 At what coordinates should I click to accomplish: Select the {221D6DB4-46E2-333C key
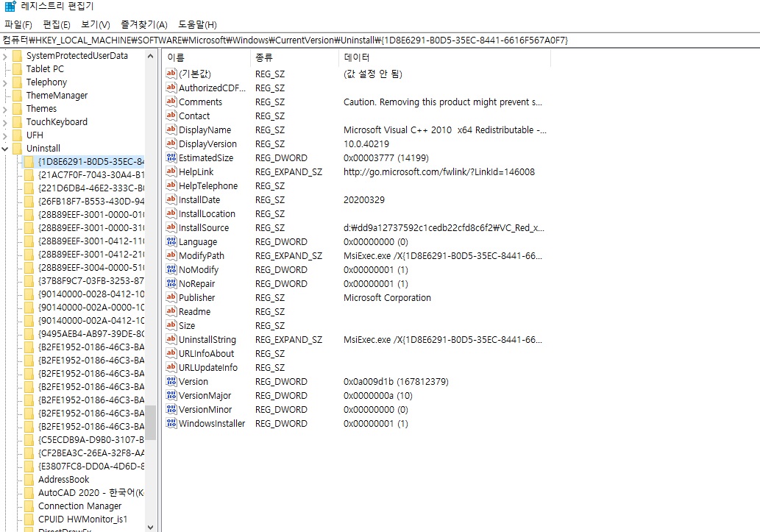pos(91,188)
